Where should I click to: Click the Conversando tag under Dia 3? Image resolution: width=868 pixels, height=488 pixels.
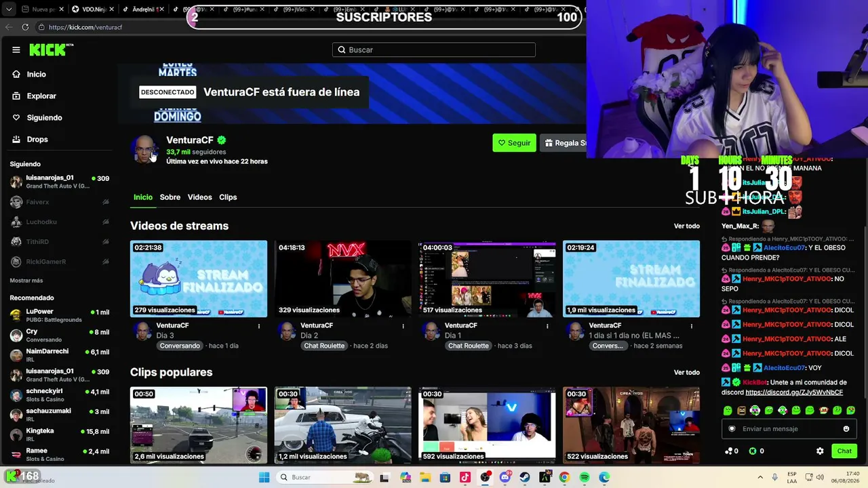coord(180,346)
